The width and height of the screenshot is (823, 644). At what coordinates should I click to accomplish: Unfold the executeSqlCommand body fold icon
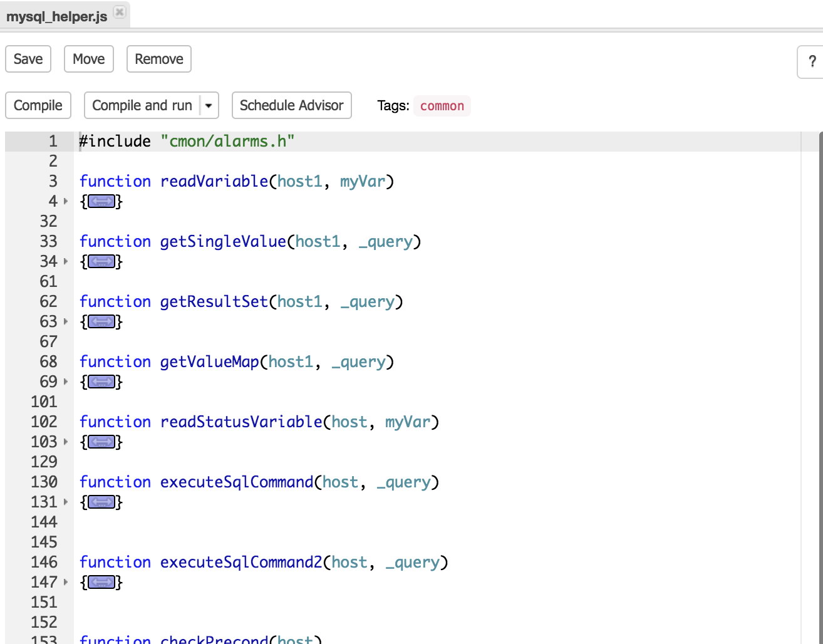101,502
